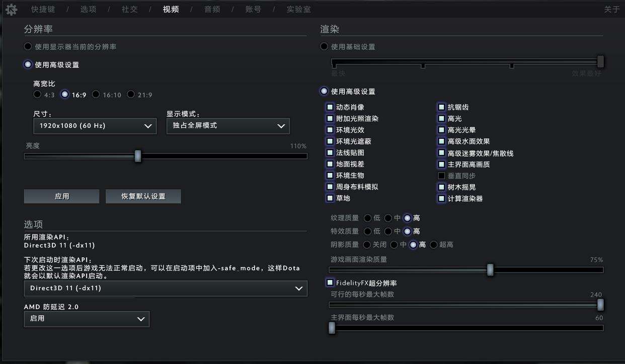Click the 恢复默认设置 button

(143, 196)
